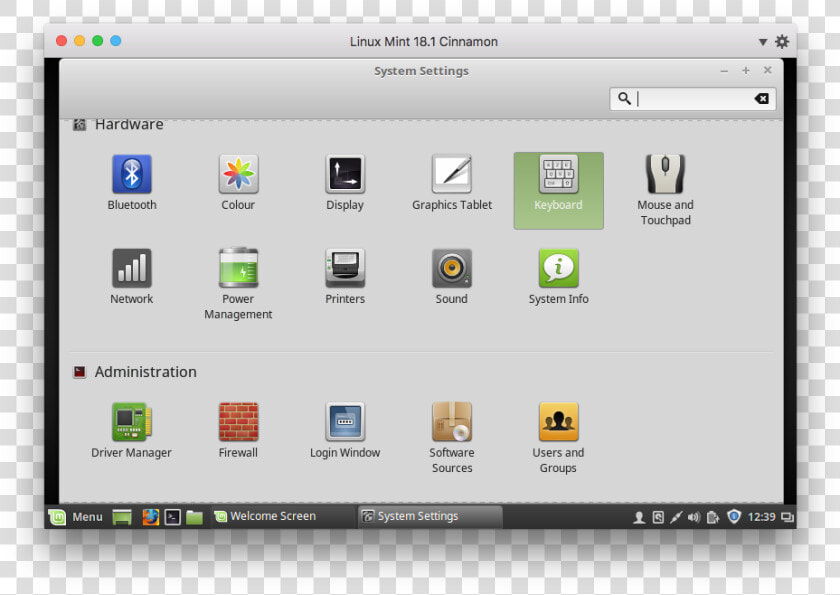This screenshot has width=840, height=595.
Task: Open Mouse and Touchpad settings
Action: [665, 191]
